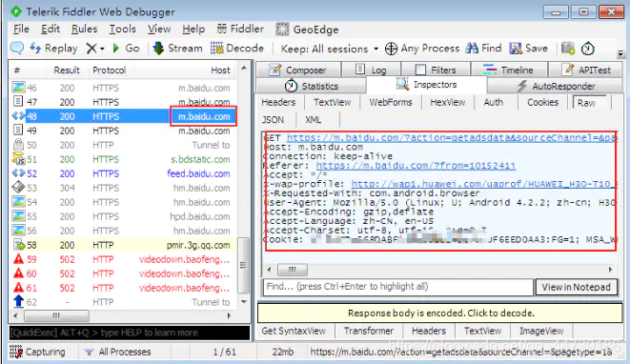The width and height of the screenshot is (630, 364).
Task: Click the comment speech bubble icon
Action: (17, 49)
